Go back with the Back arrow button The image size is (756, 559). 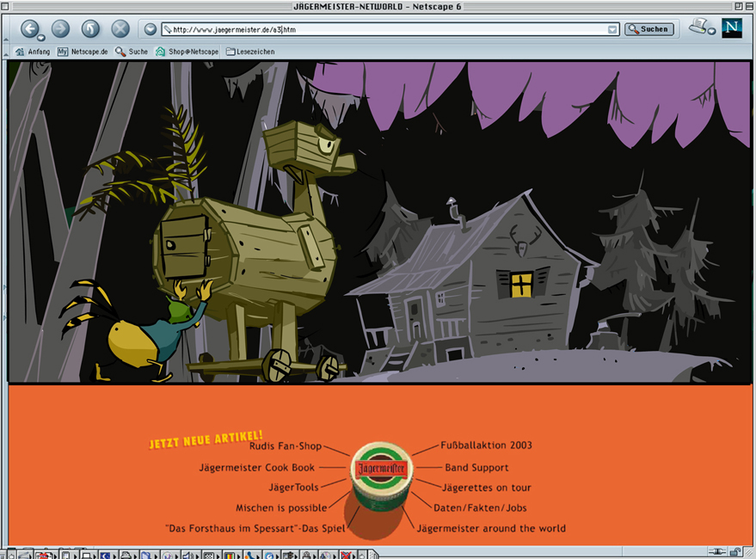(30, 29)
